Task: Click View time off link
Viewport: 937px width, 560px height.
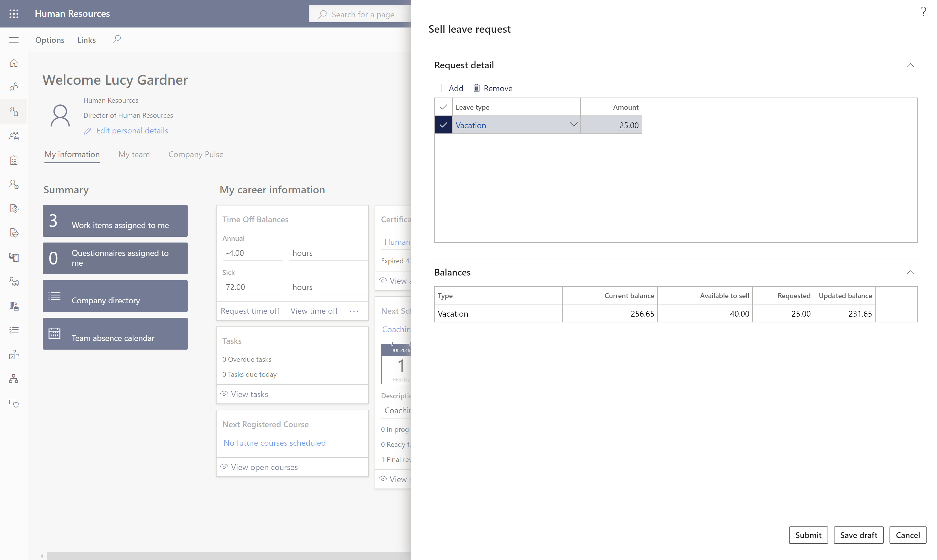Action: coord(314,311)
